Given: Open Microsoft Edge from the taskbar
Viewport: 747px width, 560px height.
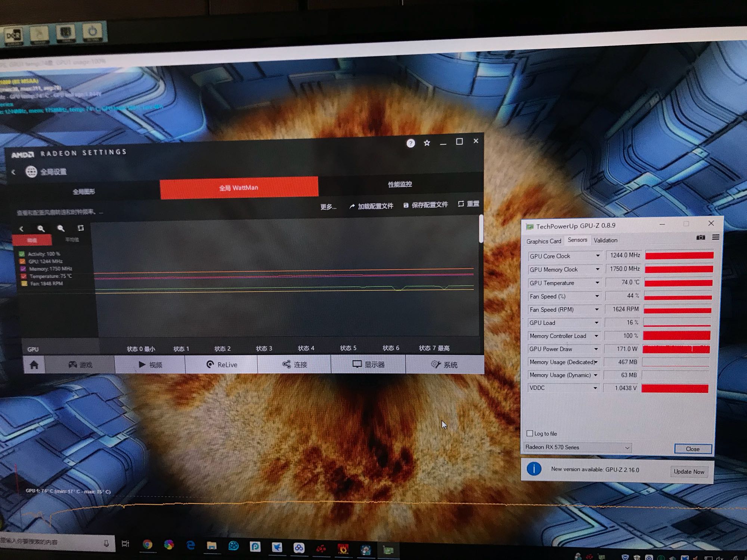Looking at the screenshot, I should [191, 545].
